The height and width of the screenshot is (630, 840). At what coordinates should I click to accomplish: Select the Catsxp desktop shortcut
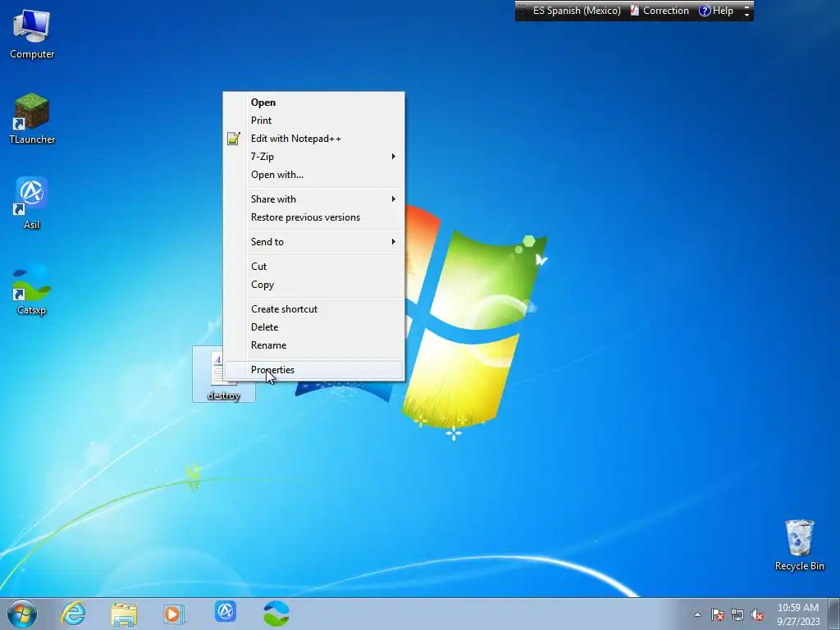pos(32,289)
